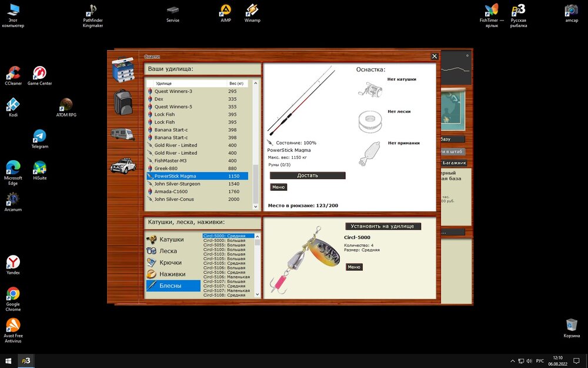This screenshot has height=368, width=588.
Task: Select the camper trailer icon
Action: [x=123, y=135]
